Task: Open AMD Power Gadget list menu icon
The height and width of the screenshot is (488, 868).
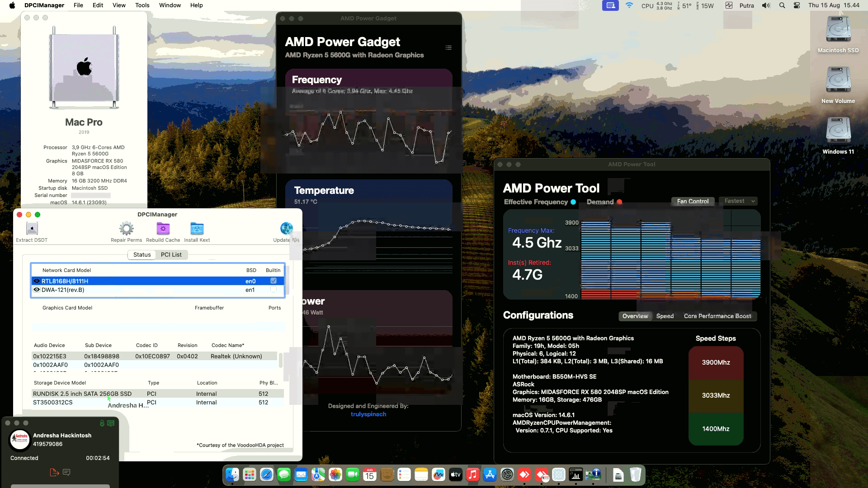Action: 448,47
